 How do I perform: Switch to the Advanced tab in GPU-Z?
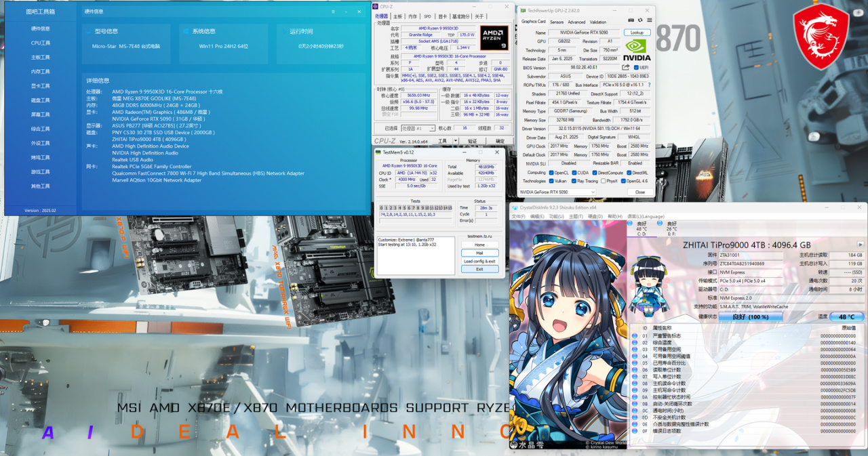(576, 22)
